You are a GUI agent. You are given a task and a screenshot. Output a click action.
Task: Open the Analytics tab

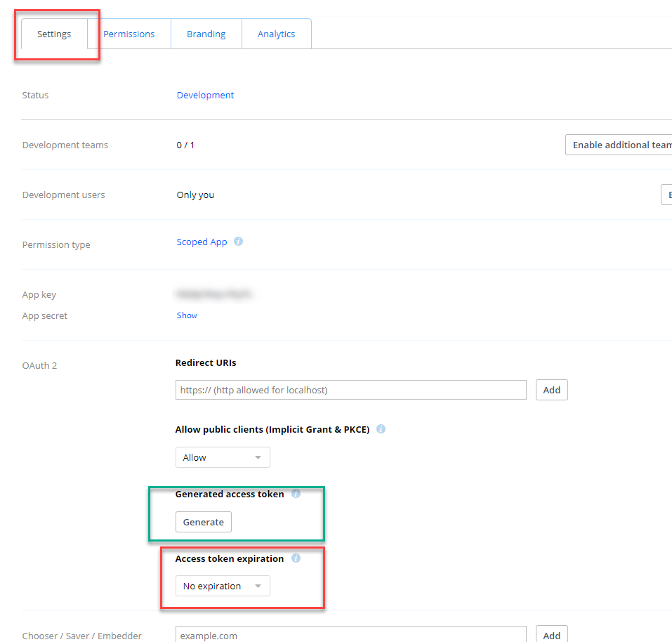pos(276,34)
